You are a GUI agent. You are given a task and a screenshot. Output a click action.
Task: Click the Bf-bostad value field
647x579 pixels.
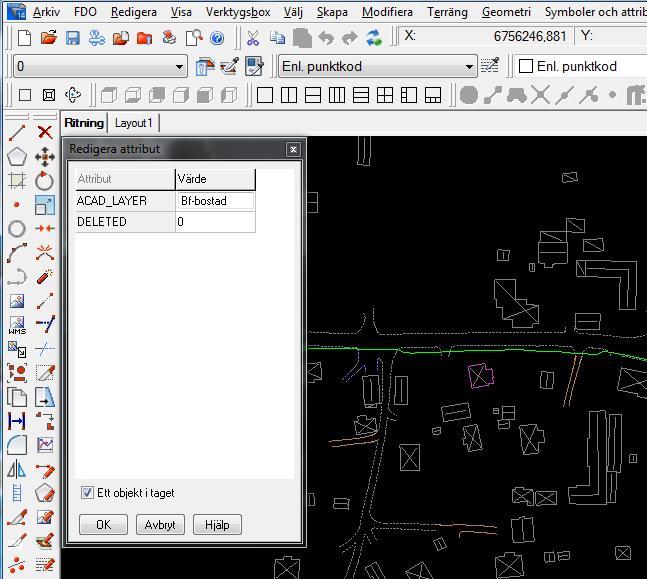coord(215,201)
